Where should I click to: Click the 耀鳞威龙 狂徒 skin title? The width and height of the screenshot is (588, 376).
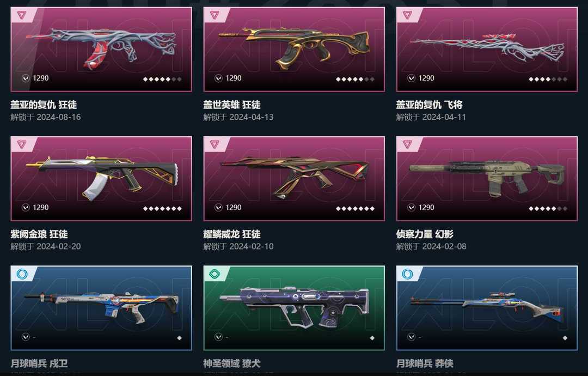(x=232, y=234)
